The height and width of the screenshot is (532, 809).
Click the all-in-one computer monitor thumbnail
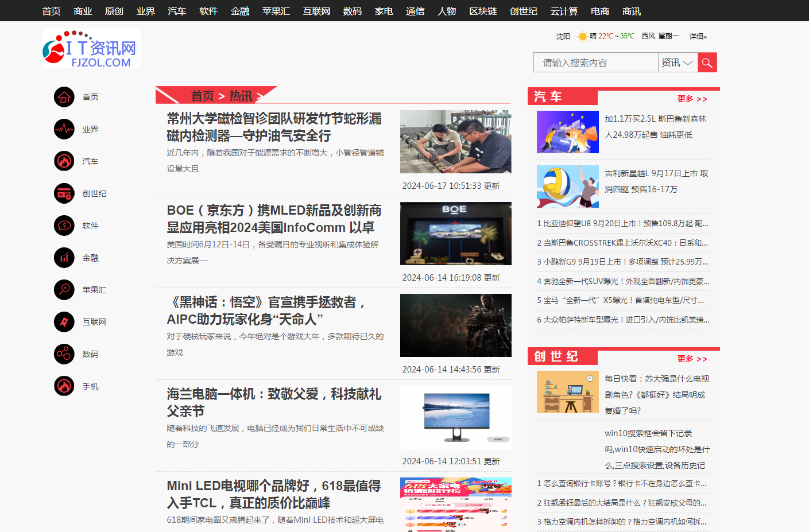pos(456,417)
